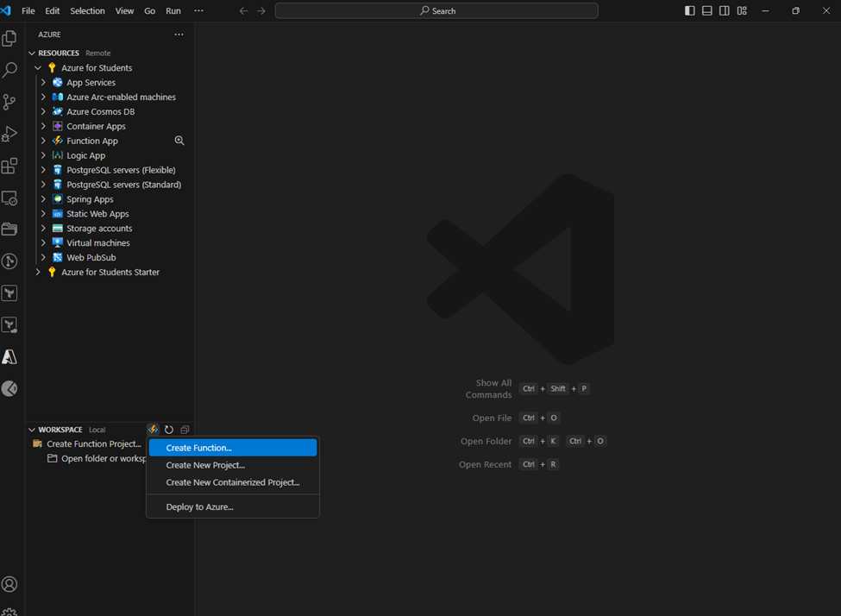Open the Selection menu

click(x=87, y=10)
